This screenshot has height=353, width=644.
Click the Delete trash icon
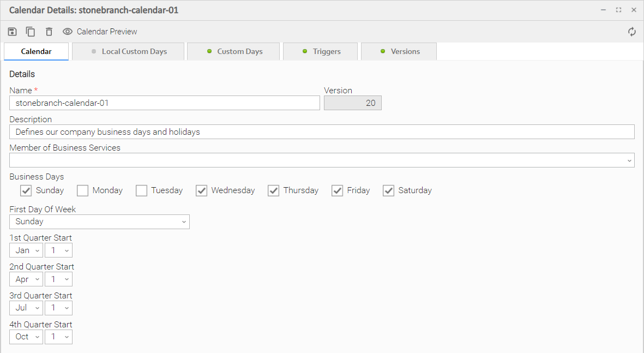point(49,32)
